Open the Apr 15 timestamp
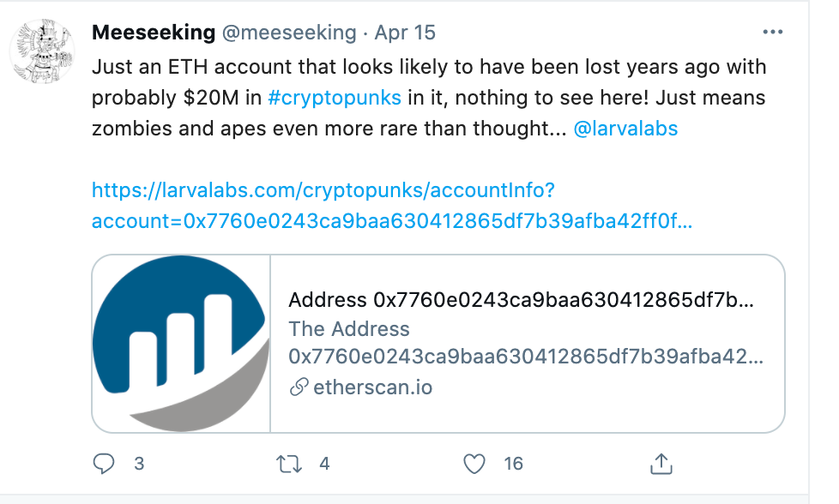The width and height of the screenshot is (839, 504). click(405, 33)
